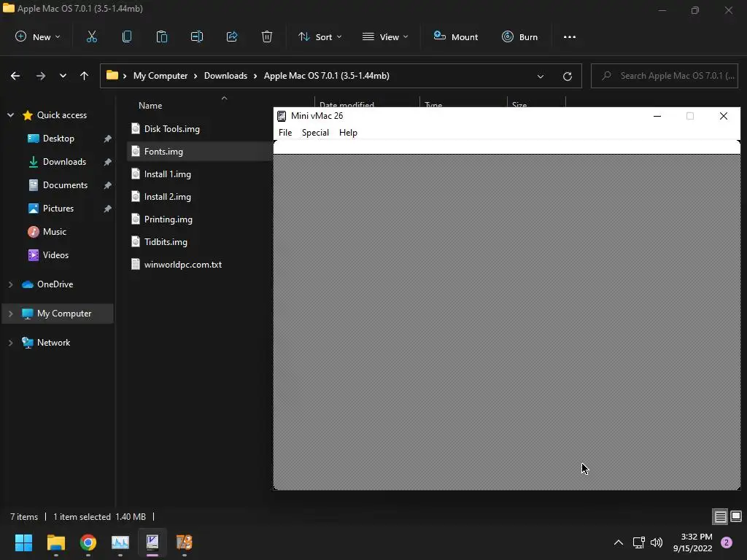Viewport: 747px width, 560px height.
Task: Open the recent locations chevron
Action: 63,76
